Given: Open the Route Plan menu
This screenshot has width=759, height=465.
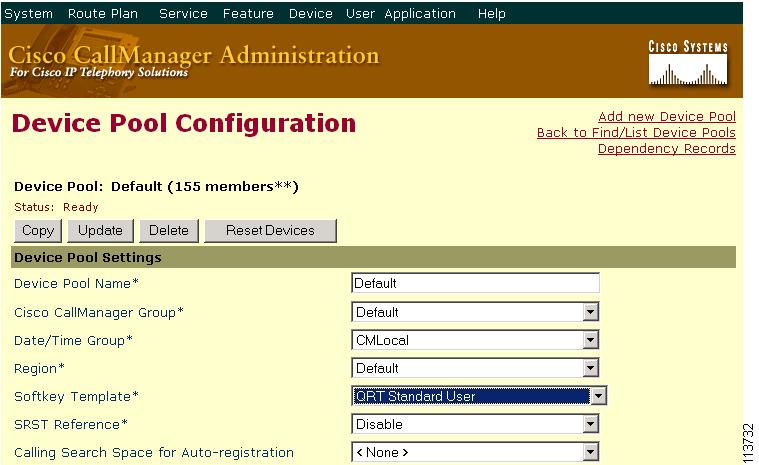Looking at the screenshot, I should point(103,14).
